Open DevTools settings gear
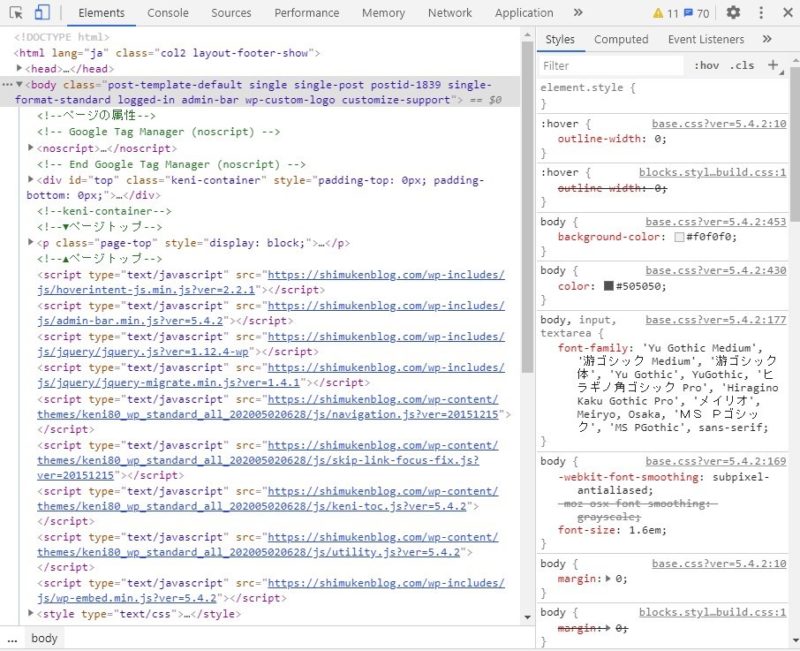 tap(733, 12)
